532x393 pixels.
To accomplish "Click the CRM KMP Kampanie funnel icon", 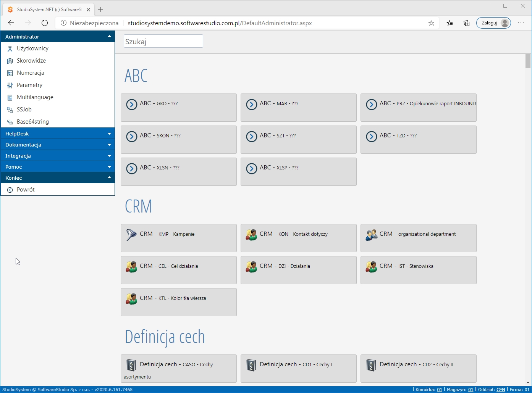I will [x=131, y=235].
